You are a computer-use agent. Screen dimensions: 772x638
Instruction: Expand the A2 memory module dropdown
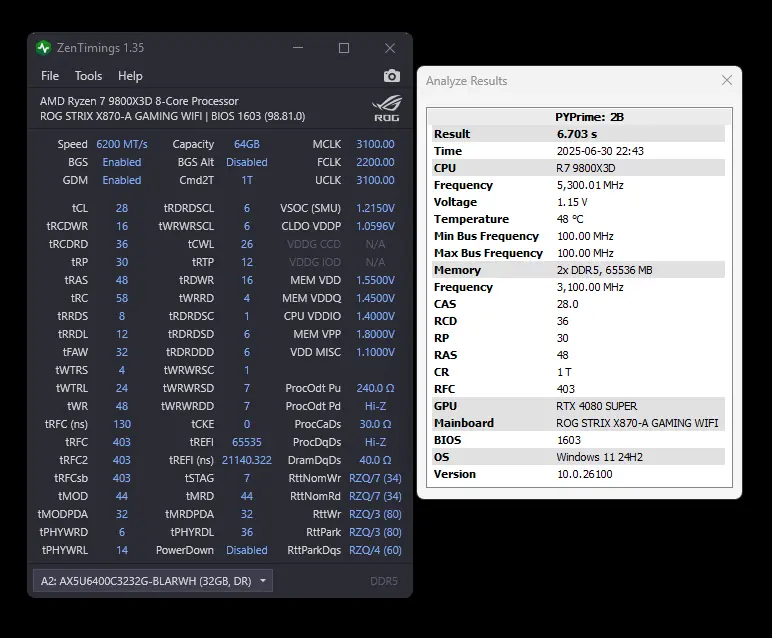pyautogui.click(x=153, y=581)
